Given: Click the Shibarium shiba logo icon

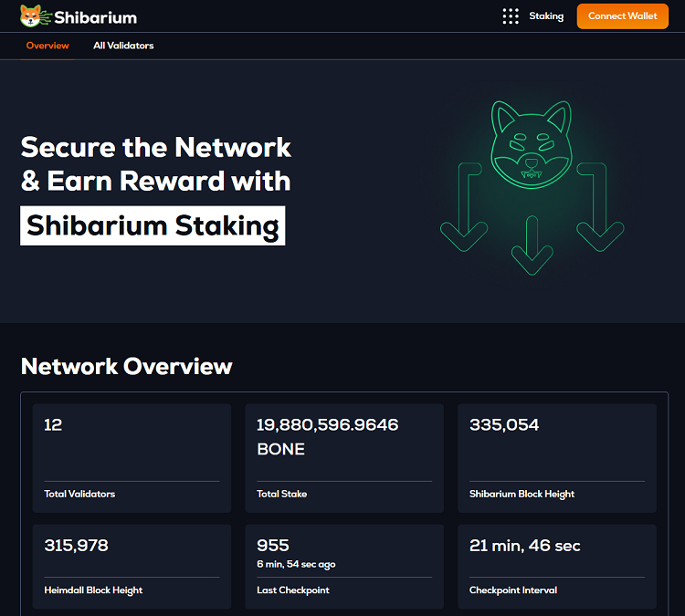Looking at the screenshot, I should [x=35, y=16].
